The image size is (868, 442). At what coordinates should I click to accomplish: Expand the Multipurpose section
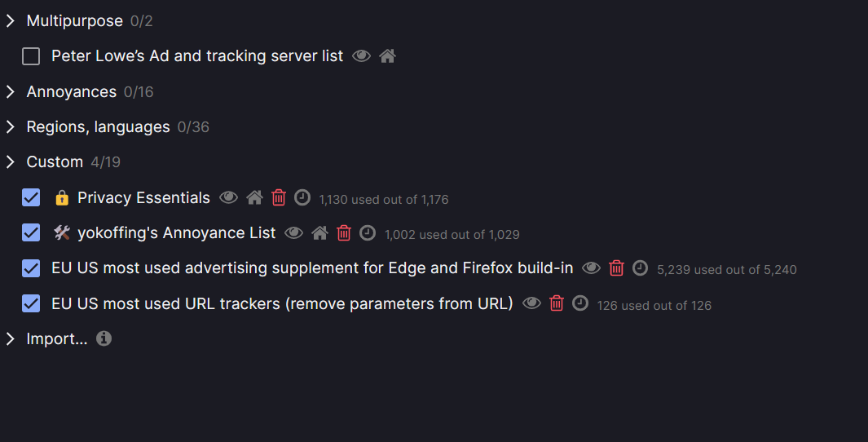tap(11, 21)
